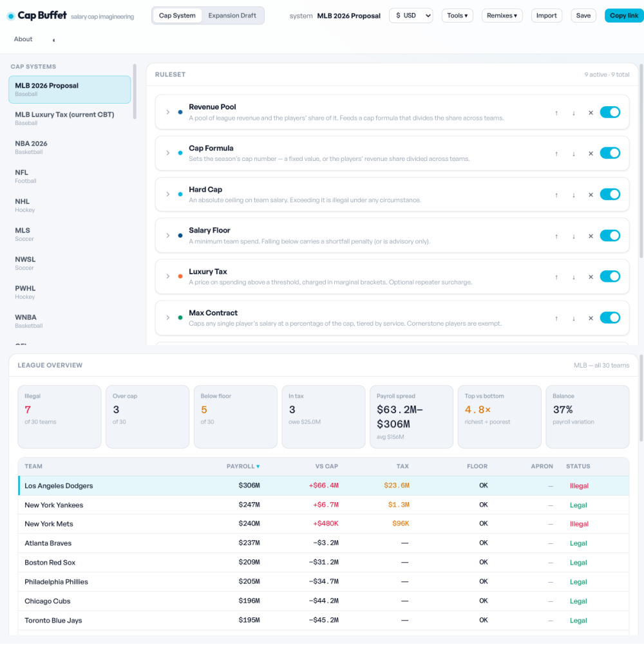Screen dimensions: 644x665
Task: Select the NFL cap system
Action: tap(70, 176)
